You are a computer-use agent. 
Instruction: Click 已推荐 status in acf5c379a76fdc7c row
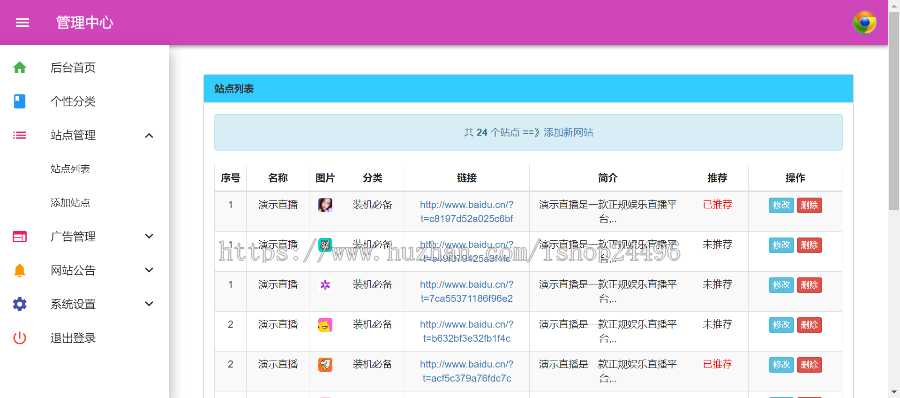click(717, 364)
